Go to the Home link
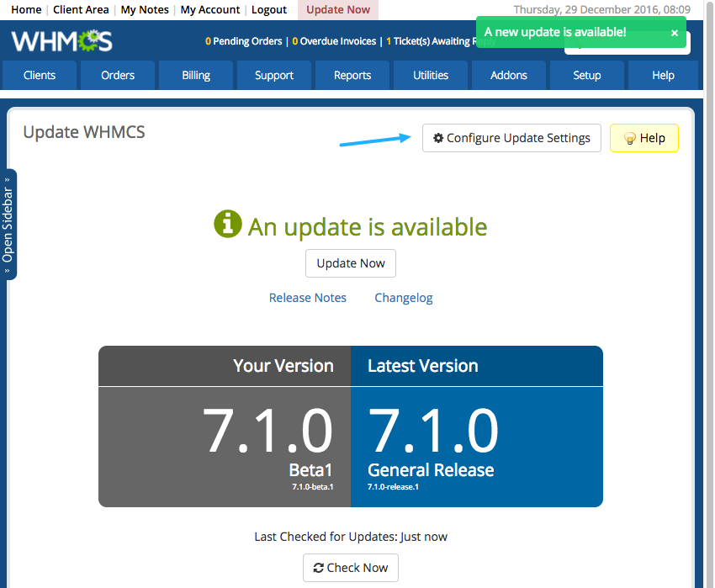The image size is (715, 588). [x=26, y=9]
